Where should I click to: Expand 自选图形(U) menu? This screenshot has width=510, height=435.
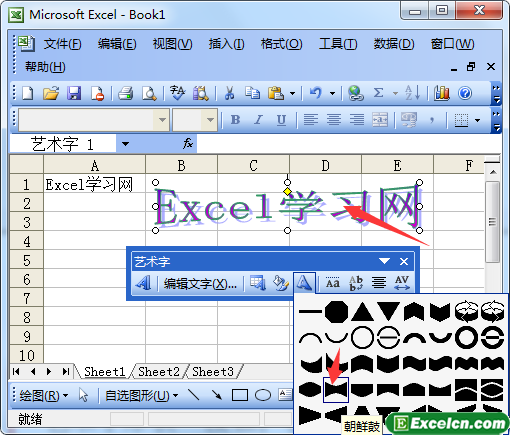pos(141,396)
